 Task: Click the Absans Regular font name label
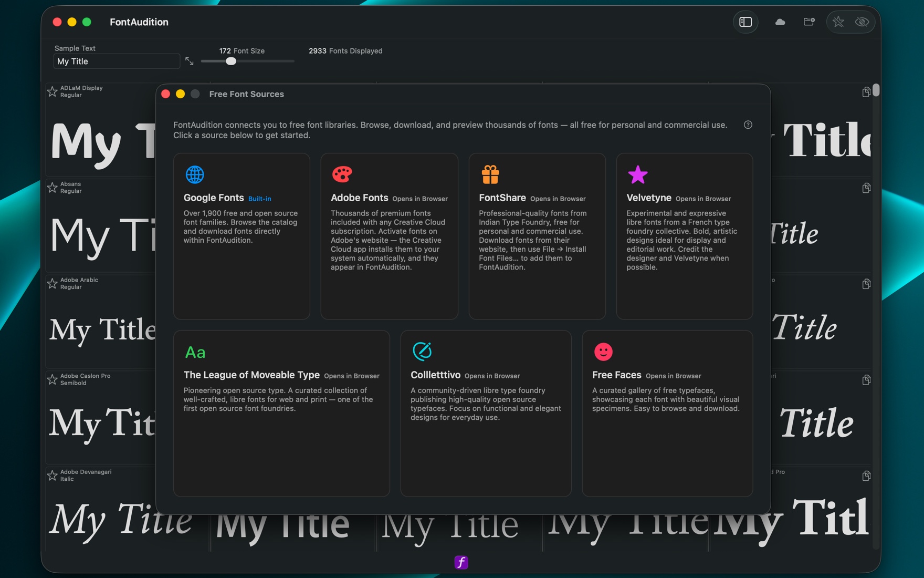point(71,188)
